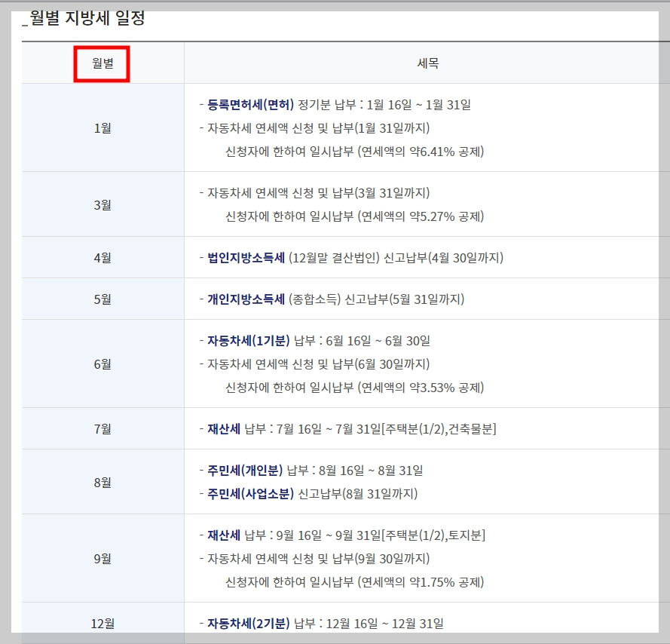Select the 12월 month cell
The width and height of the screenshot is (670, 644).
(102, 624)
